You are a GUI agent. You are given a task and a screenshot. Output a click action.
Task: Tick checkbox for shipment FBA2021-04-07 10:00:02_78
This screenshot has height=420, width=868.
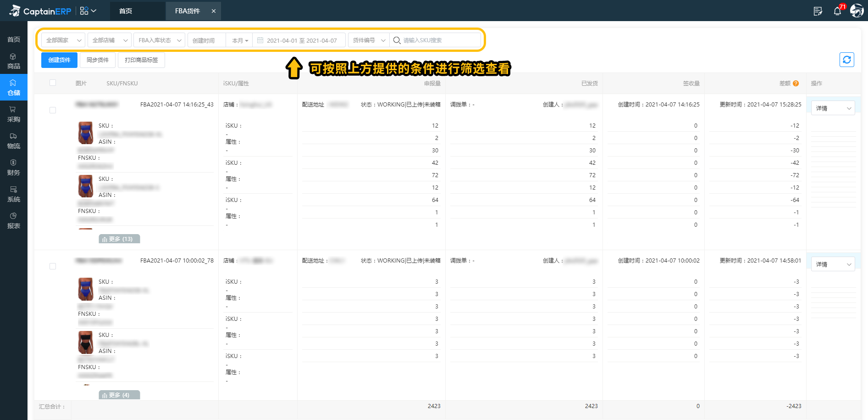53,266
